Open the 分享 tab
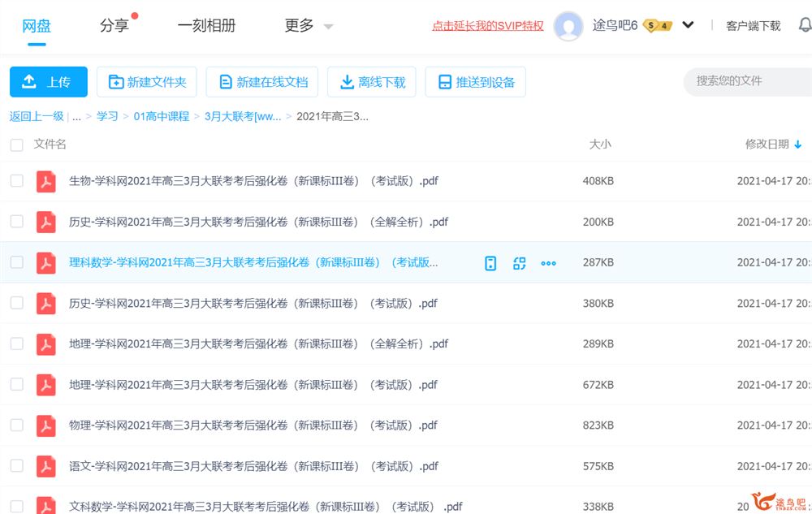This screenshot has width=812, height=514. [x=114, y=25]
